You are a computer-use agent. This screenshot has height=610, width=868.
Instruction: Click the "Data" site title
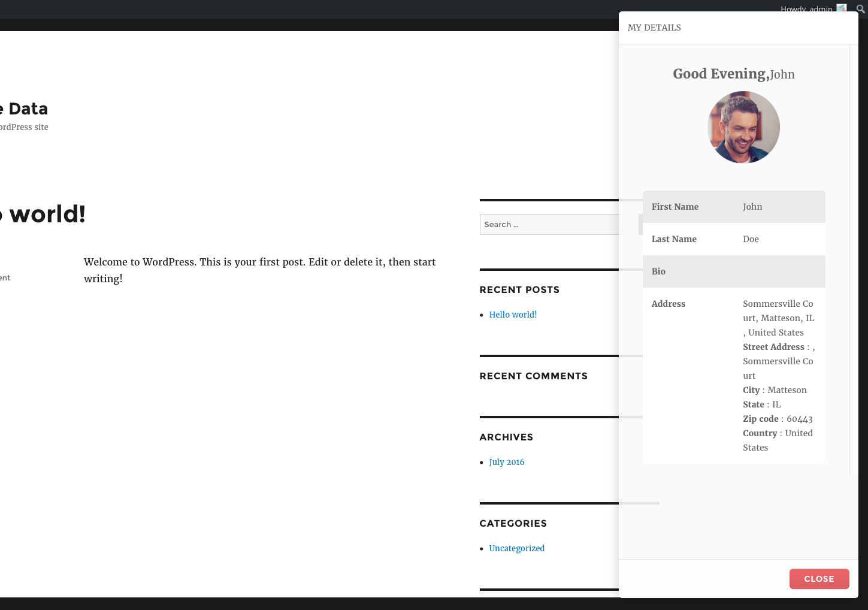point(28,108)
